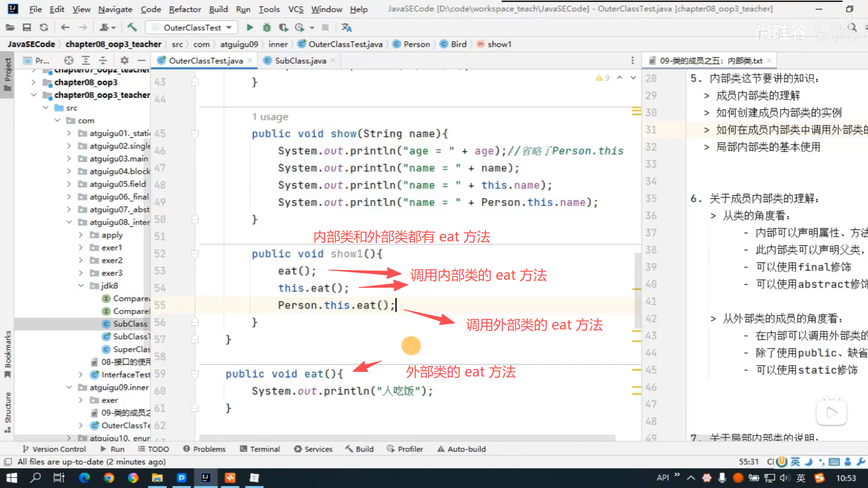The height and width of the screenshot is (488, 868).
Task: Click the Translate icon in toolbar
Action: point(346,28)
